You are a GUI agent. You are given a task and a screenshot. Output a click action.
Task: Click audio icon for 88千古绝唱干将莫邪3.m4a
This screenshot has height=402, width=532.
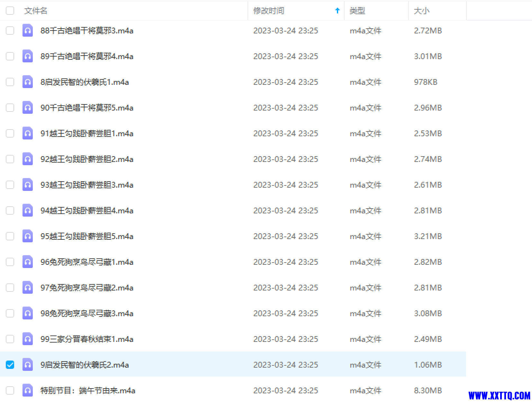tap(28, 31)
